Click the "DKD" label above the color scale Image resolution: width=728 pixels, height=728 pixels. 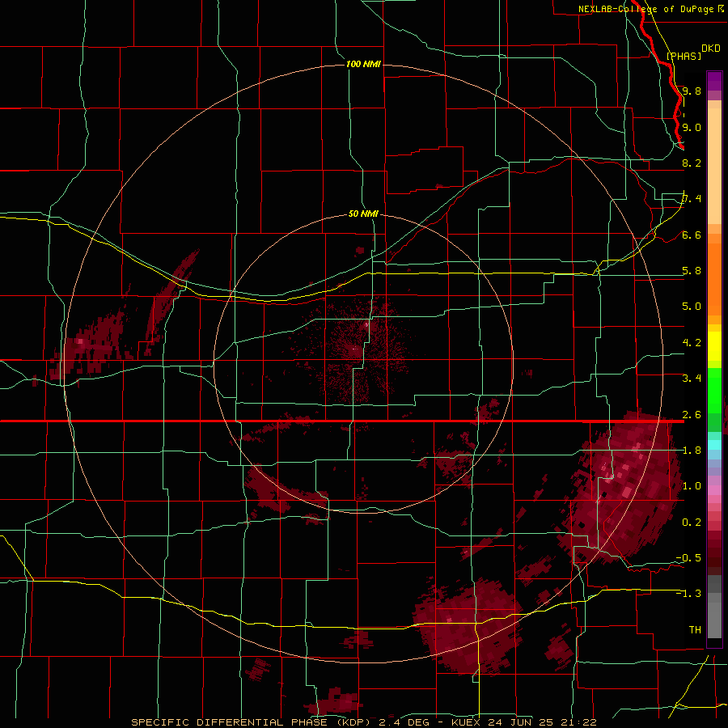coord(710,48)
